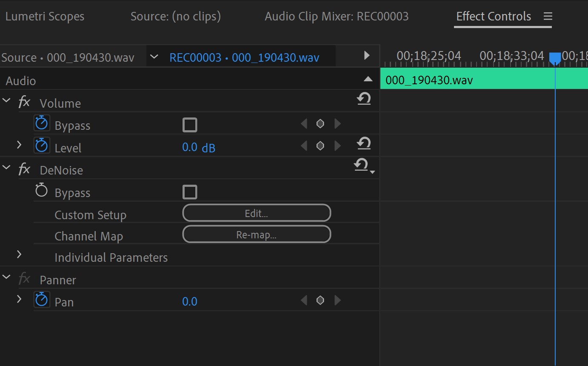Click the Level 0.0 dB value
The image size is (588, 366).
click(x=199, y=147)
